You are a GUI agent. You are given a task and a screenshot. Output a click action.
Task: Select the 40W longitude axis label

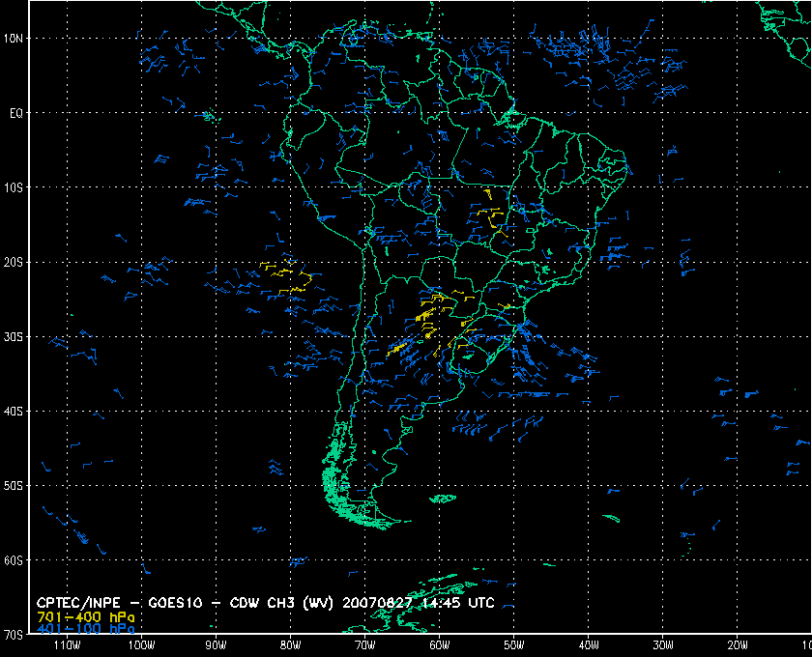pos(589,644)
